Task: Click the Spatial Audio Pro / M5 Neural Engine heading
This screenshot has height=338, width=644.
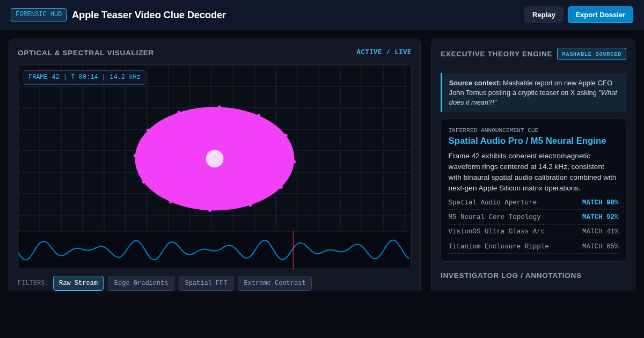Action: 527,141
